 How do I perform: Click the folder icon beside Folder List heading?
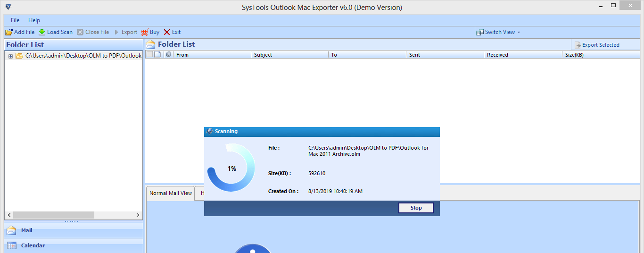[x=150, y=44]
